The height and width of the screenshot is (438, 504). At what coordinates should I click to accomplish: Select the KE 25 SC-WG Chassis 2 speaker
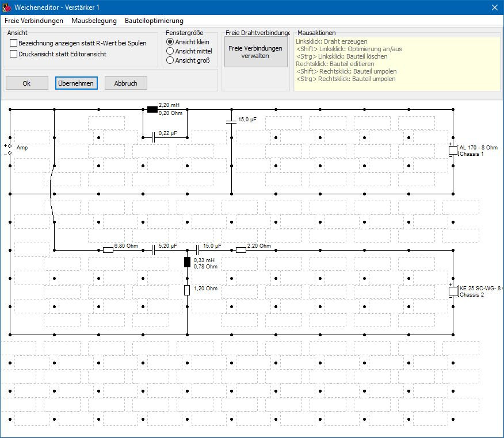coord(453,291)
